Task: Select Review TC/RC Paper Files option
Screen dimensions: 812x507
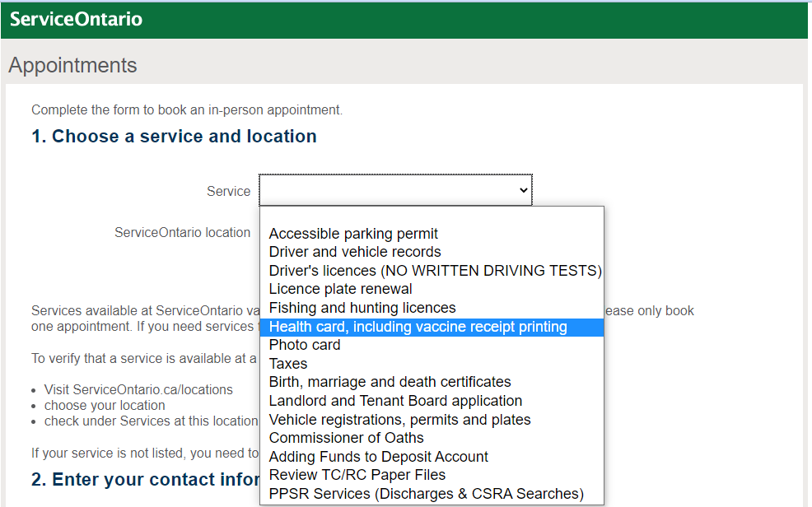Action: [x=432, y=475]
